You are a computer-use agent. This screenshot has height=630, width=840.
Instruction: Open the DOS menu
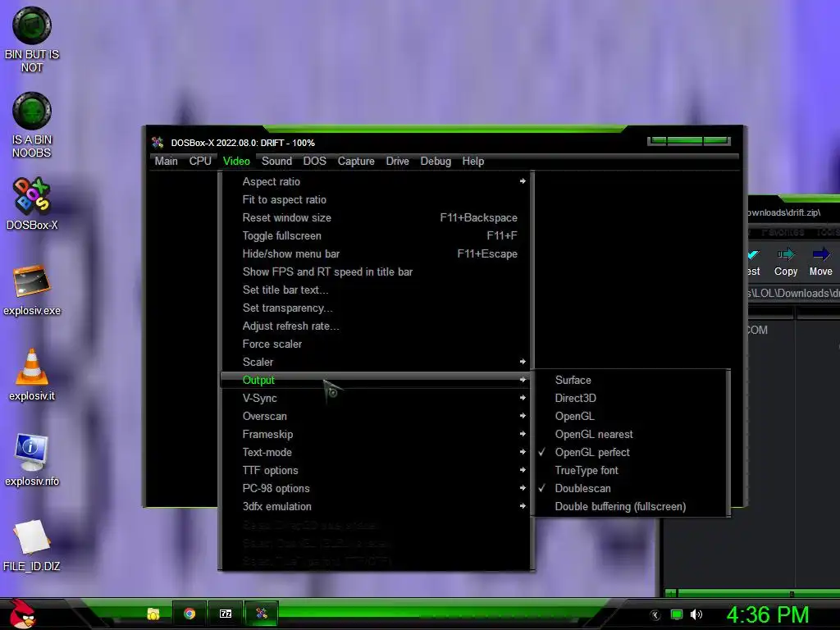pyautogui.click(x=314, y=162)
